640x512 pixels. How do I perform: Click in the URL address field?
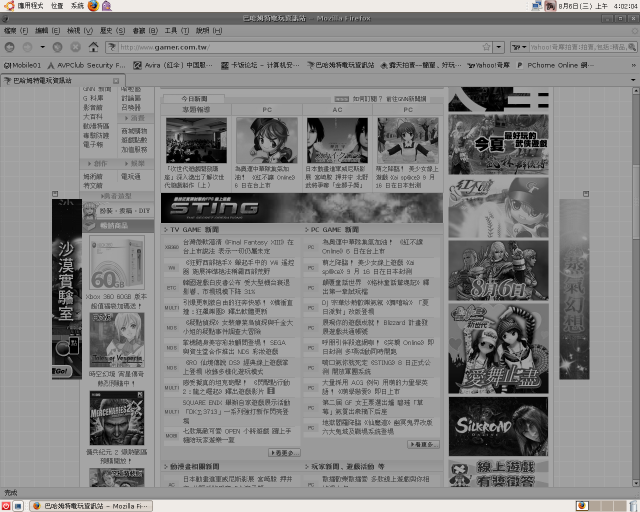[x=300, y=47]
